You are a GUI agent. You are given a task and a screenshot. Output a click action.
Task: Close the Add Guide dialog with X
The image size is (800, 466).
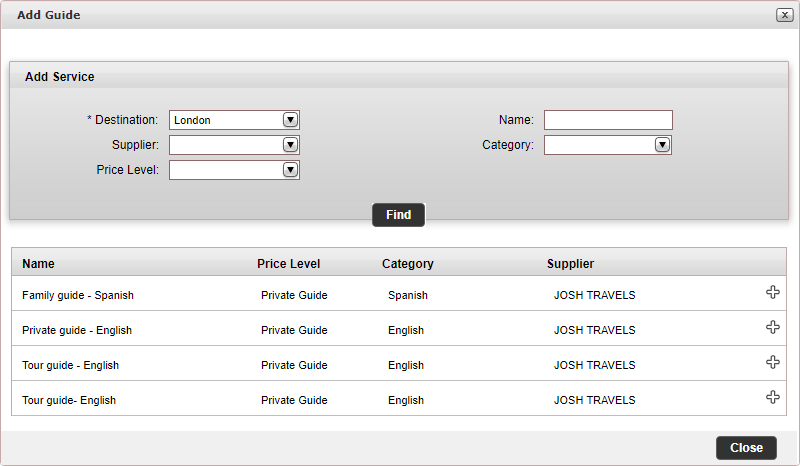(784, 15)
